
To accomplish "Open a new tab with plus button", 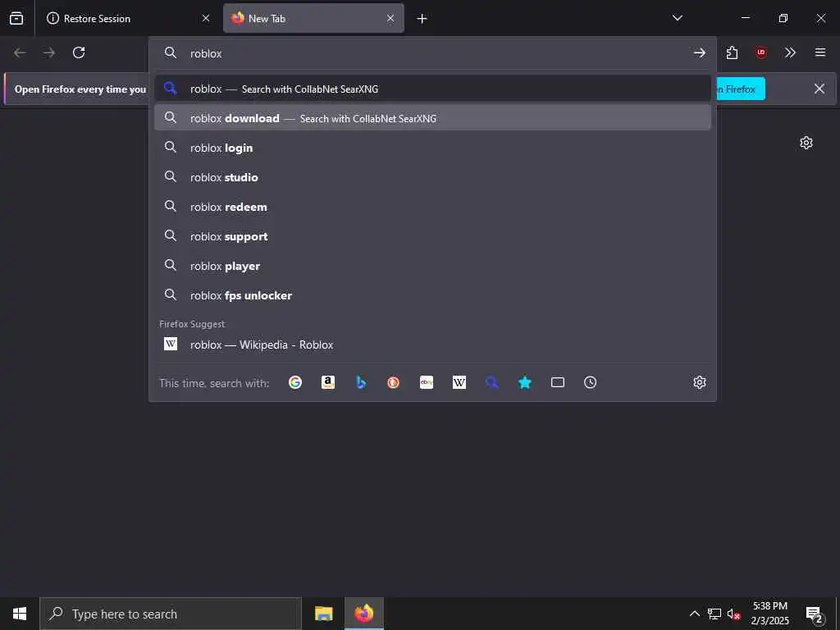I will click(x=422, y=19).
